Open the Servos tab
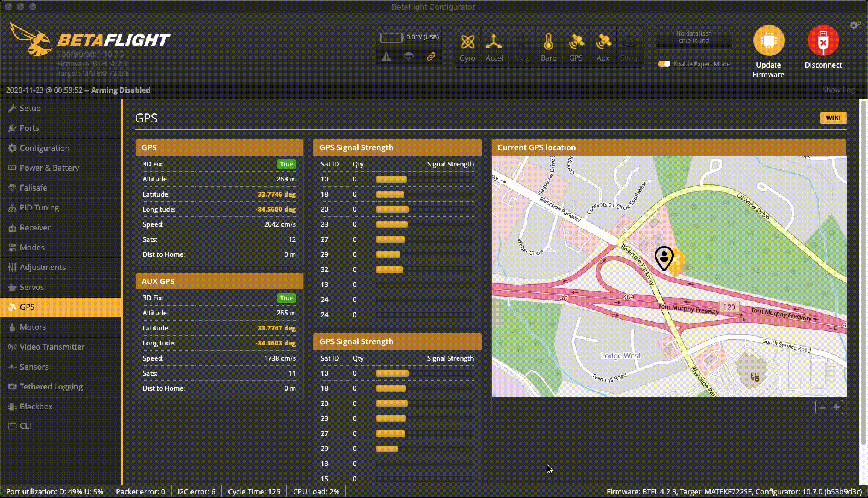The image size is (868, 498). pos(60,287)
